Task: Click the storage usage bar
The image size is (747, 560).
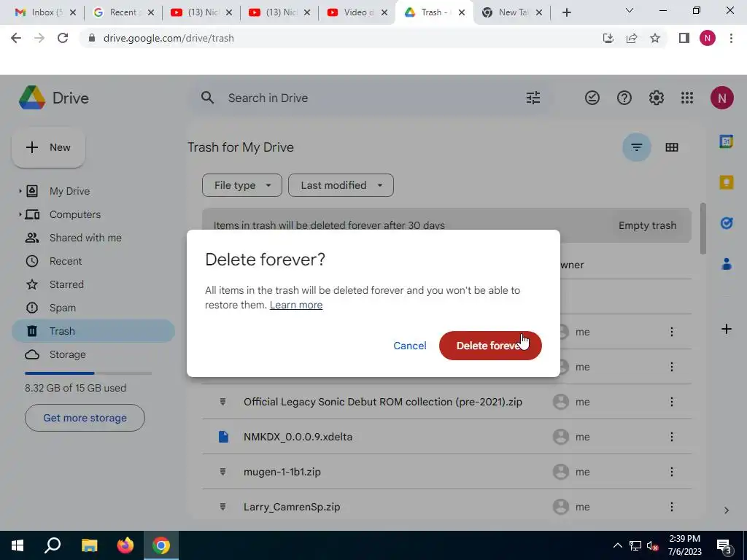Action: [x=88, y=373]
